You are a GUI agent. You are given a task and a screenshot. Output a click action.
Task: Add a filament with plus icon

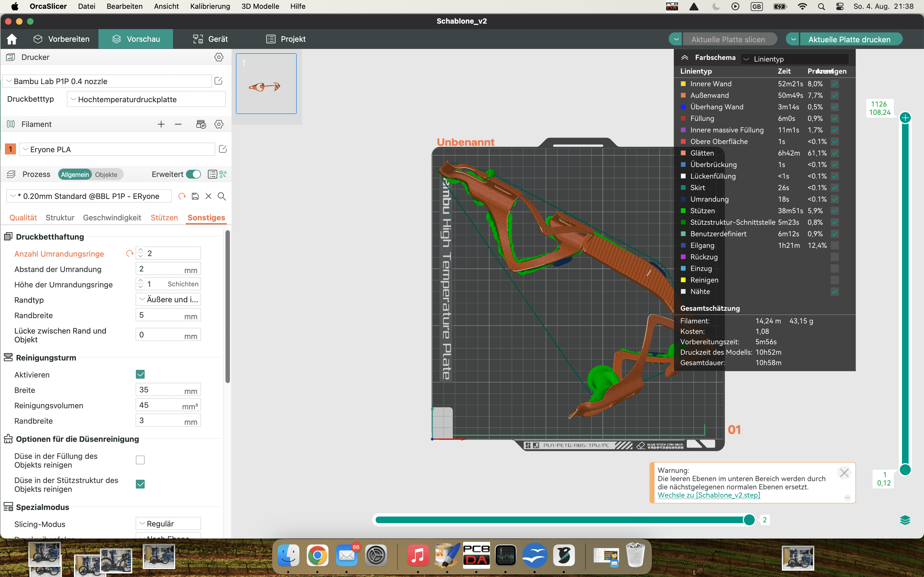pyautogui.click(x=161, y=124)
